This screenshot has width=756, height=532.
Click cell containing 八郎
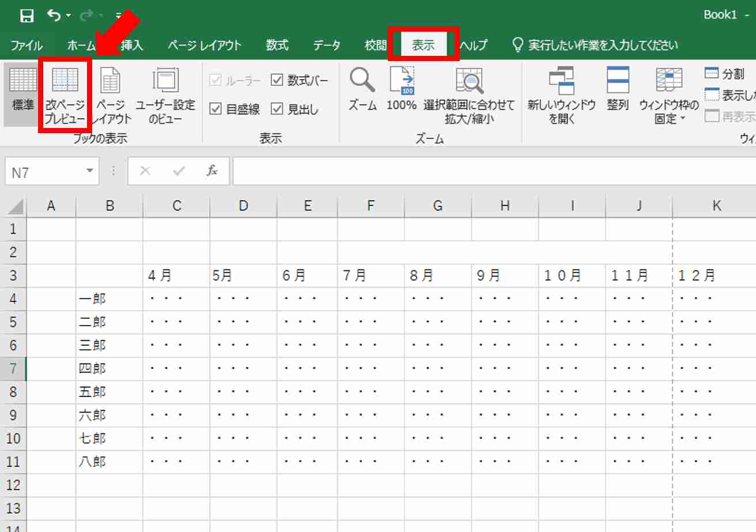point(109,462)
